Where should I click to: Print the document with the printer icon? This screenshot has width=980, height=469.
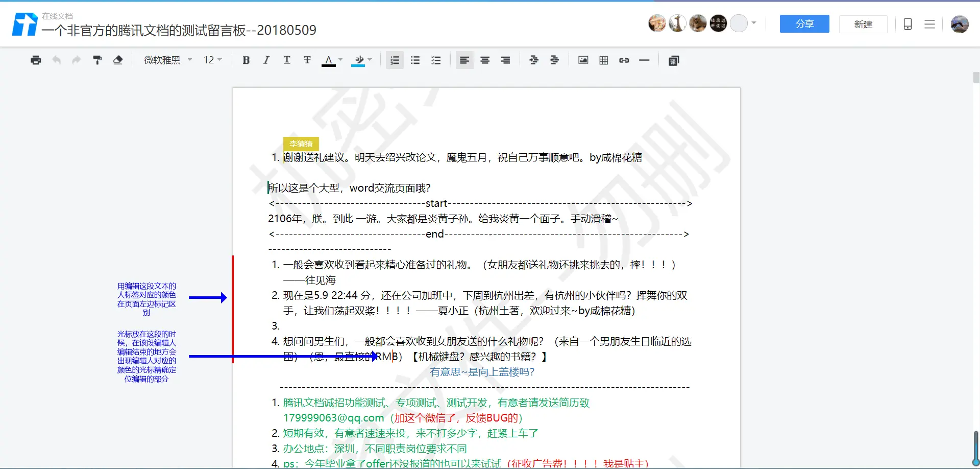36,60
